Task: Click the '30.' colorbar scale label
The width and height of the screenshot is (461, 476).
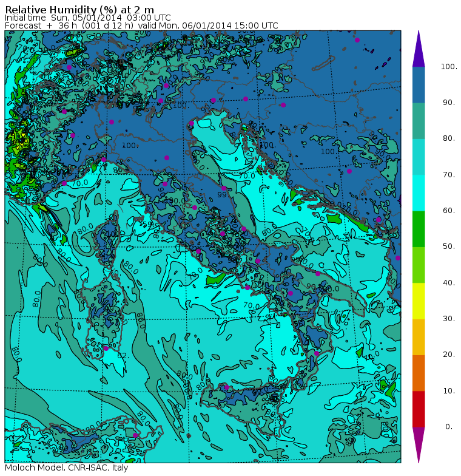Action: click(449, 319)
